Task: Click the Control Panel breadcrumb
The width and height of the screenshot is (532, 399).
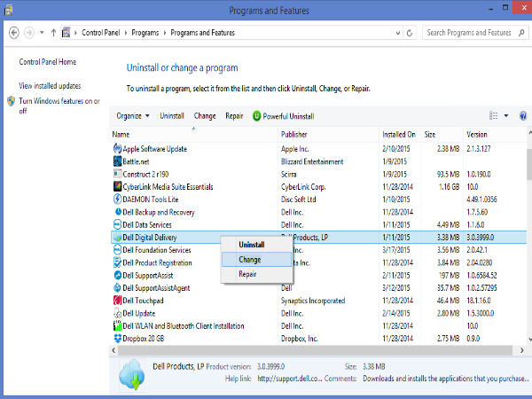Action: coord(101,33)
